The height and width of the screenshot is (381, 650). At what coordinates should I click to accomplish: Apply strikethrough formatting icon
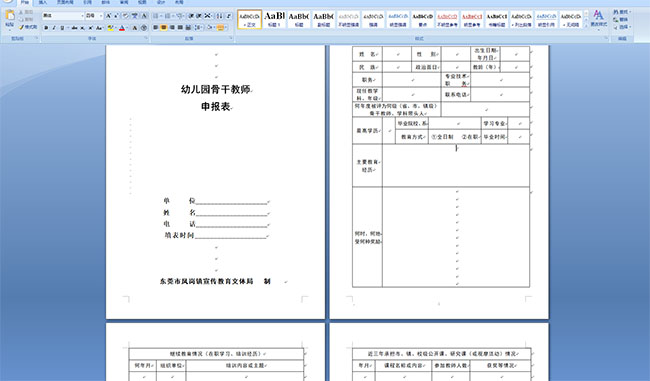coord(74,28)
